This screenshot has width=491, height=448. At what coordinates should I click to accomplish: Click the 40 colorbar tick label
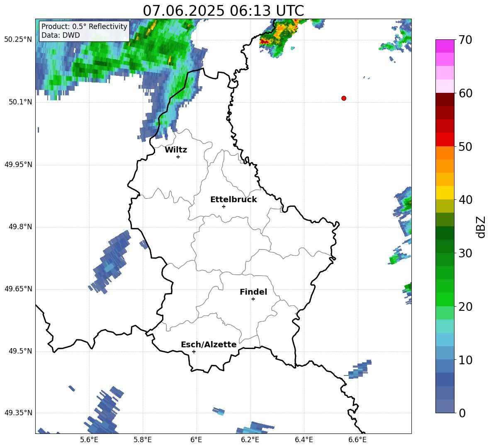click(x=465, y=200)
